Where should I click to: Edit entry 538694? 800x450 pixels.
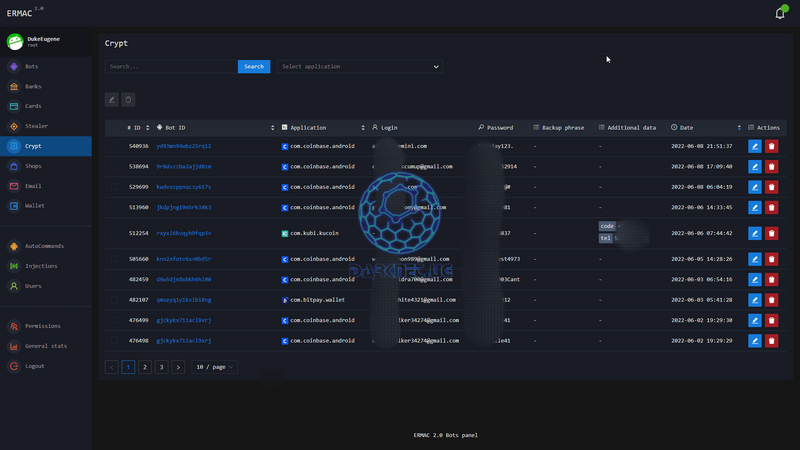point(755,167)
